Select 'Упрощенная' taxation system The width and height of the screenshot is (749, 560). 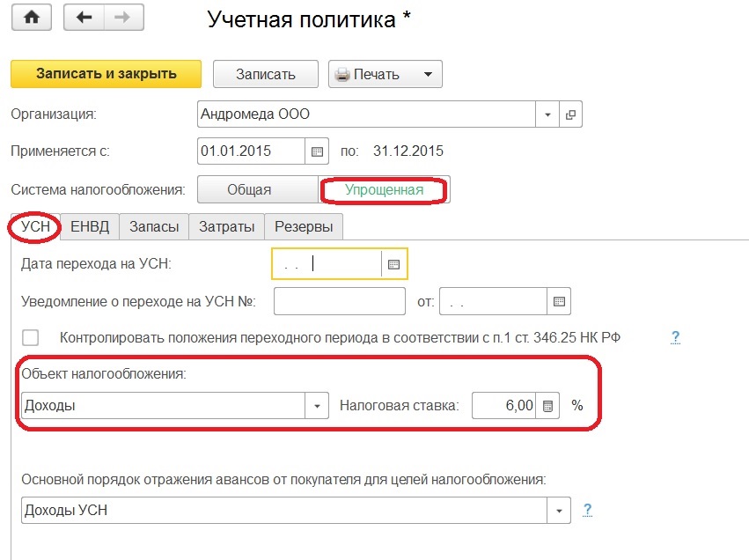pos(384,189)
